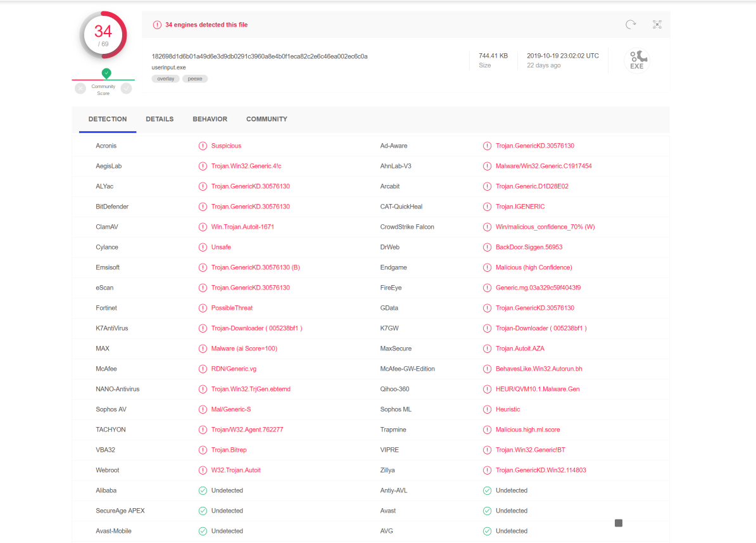Click 'Malicious.high.ml.score' Trapmine result
This screenshot has width=756, height=543.
coord(527,430)
